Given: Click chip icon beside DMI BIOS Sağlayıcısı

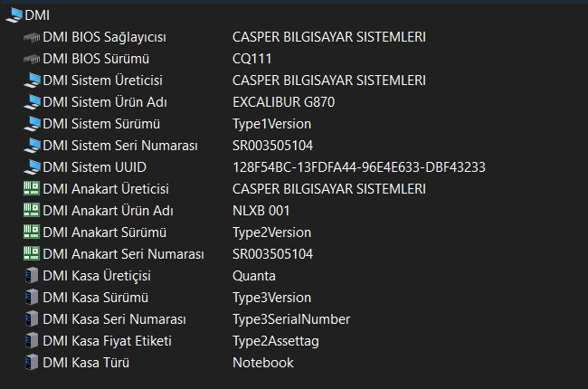Looking at the screenshot, I should coord(32,37).
